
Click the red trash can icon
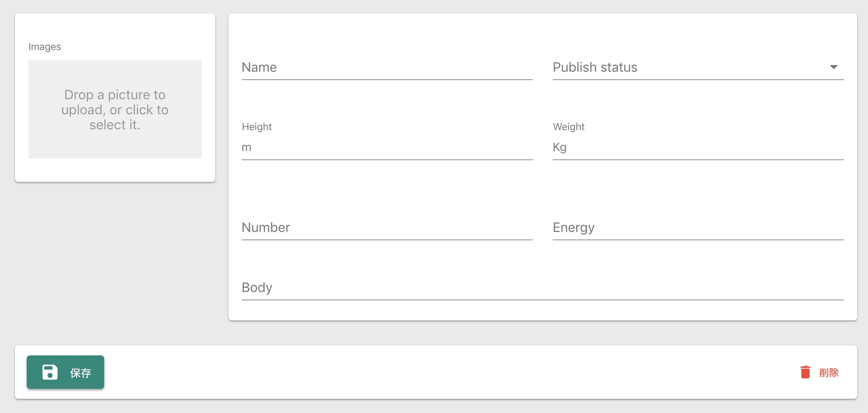805,372
